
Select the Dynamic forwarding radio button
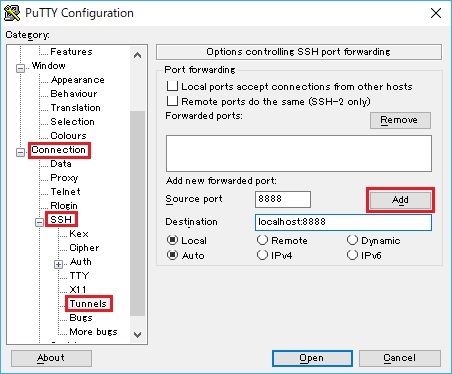[x=352, y=240]
